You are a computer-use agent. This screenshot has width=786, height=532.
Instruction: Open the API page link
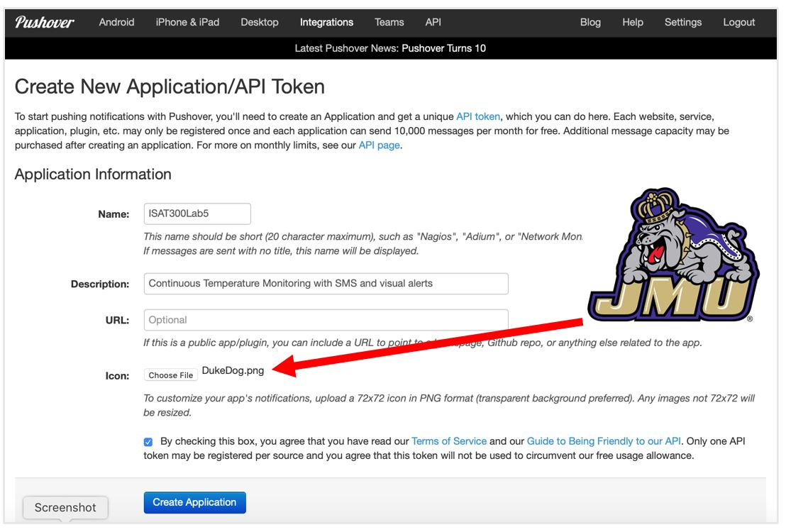pyautogui.click(x=380, y=145)
